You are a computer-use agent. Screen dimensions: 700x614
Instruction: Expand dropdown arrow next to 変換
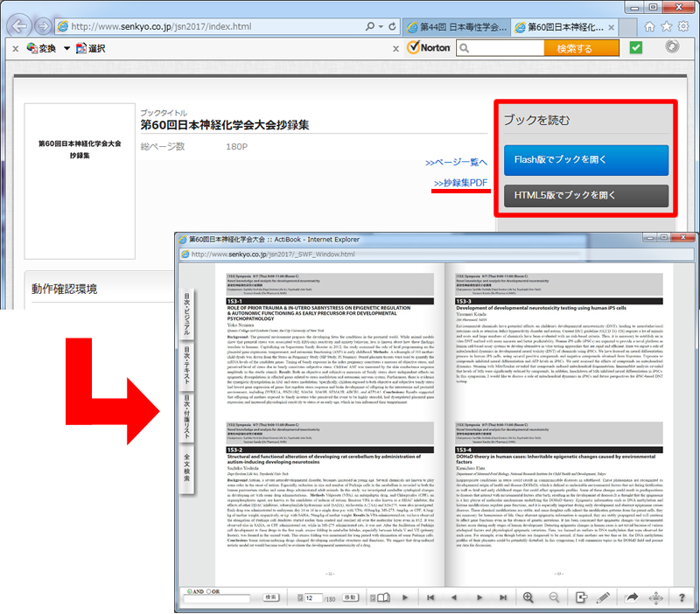pos(66,48)
